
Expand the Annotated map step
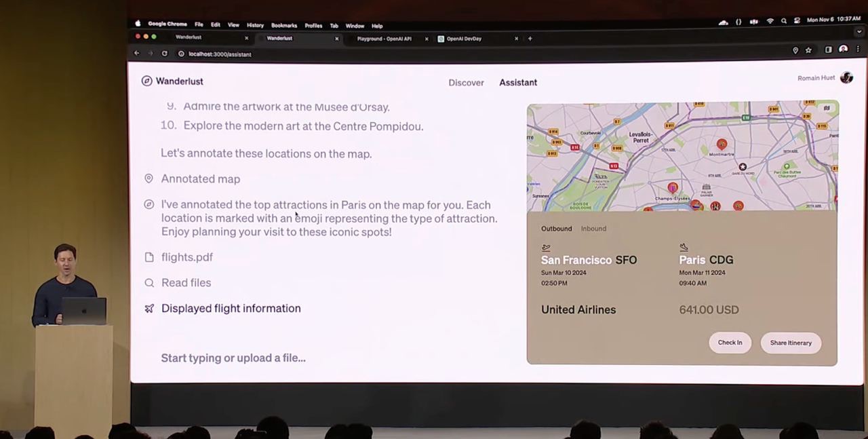200,179
